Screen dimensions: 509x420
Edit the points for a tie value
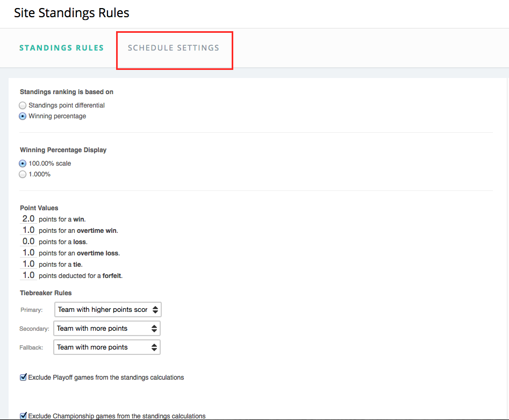tap(28, 264)
